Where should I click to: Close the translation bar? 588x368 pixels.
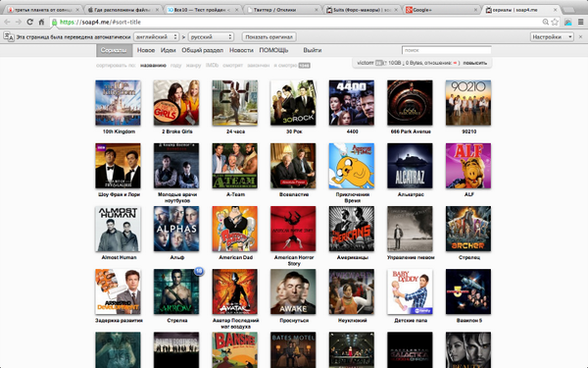581,37
